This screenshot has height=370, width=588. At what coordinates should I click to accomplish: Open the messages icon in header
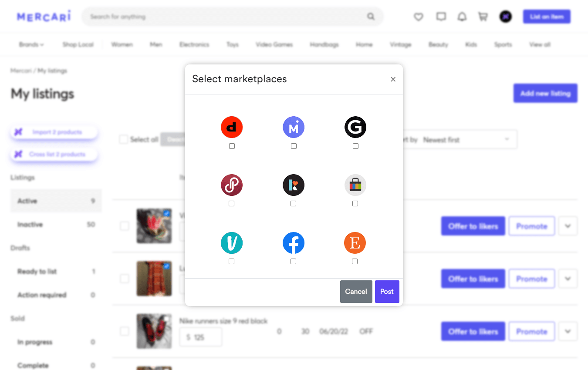coord(441,17)
